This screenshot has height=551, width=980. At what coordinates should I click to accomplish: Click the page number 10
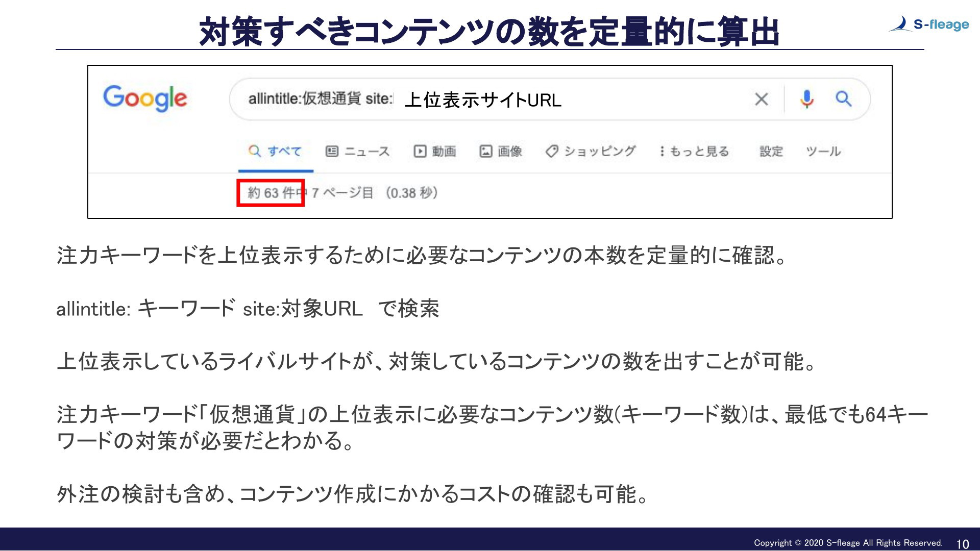(x=963, y=544)
